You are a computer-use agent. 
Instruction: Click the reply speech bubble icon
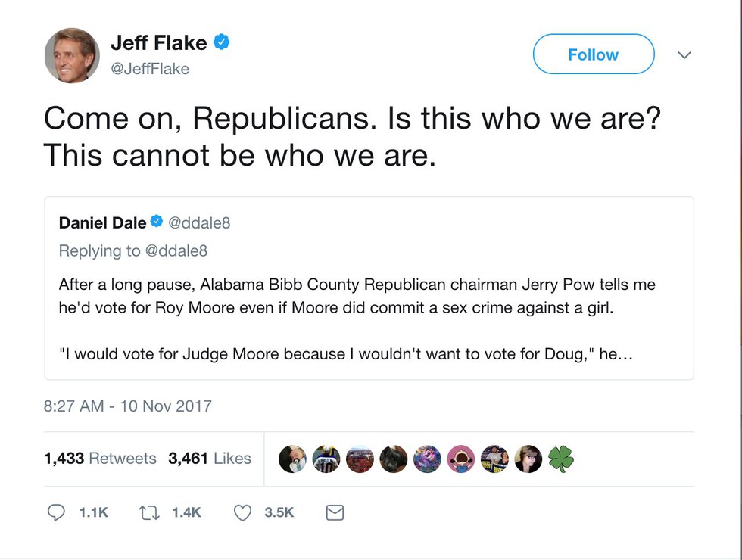coord(57,513)
